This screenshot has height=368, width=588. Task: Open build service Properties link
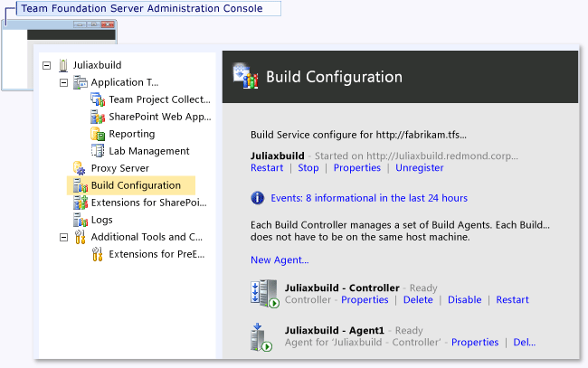pos(357,168)
